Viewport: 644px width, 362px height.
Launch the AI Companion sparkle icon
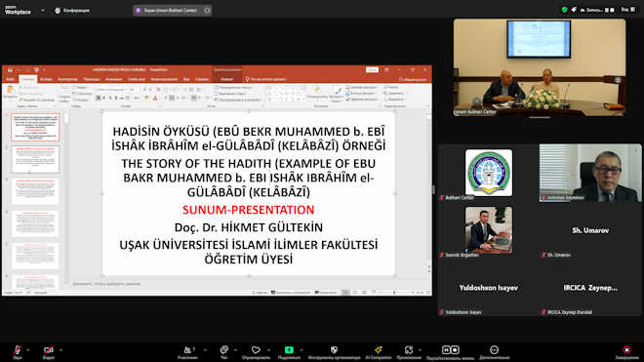pyautogui.click(x=379, y=350)
